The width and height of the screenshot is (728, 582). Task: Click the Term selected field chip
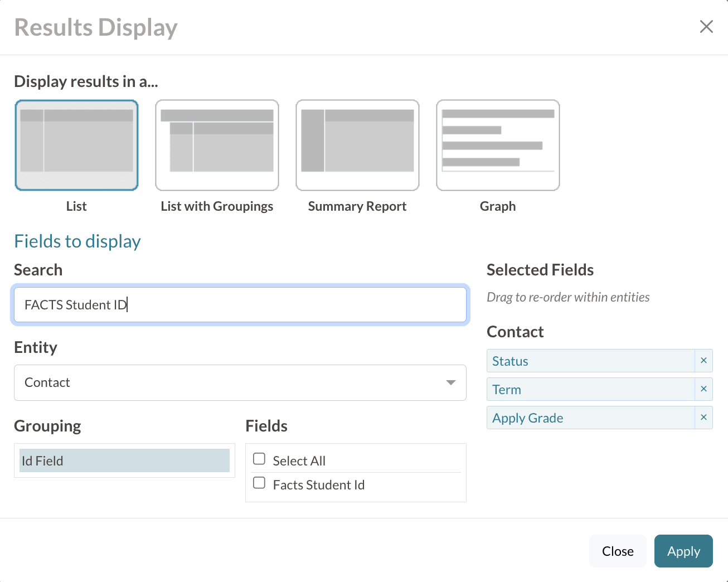590,390
